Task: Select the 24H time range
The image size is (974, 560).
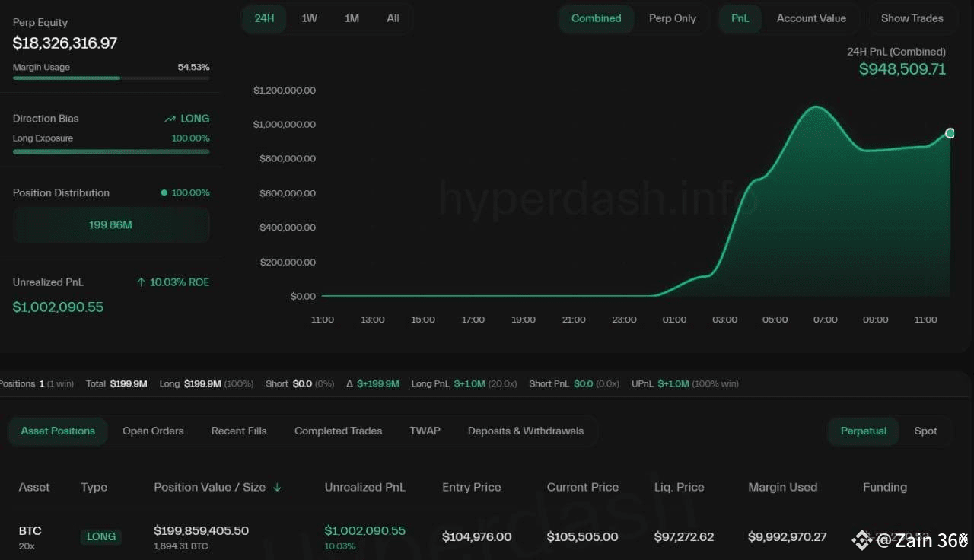Action: [264, 18]
